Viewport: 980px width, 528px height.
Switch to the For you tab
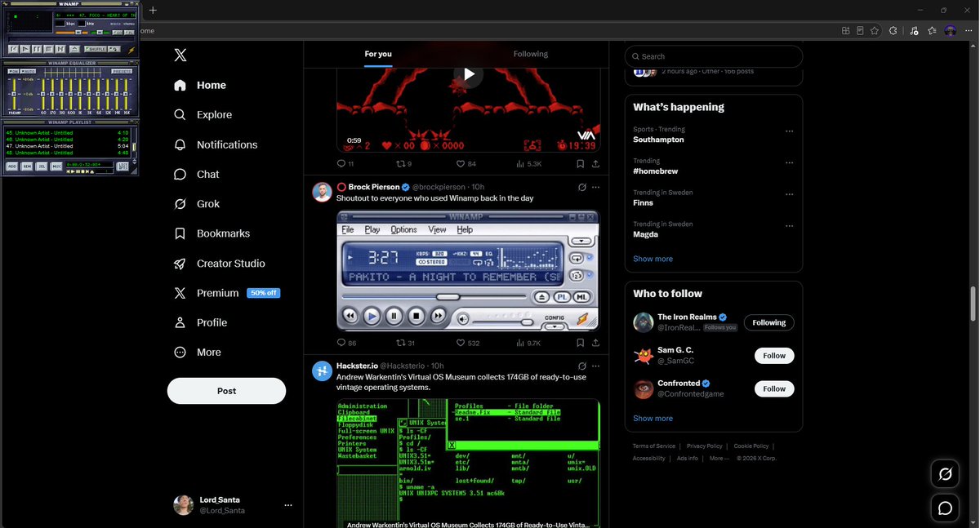[x=378, y=54]
